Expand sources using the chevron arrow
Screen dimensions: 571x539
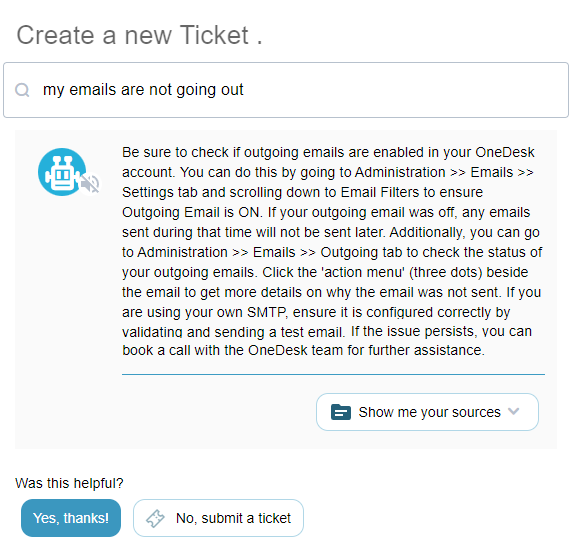point(513,412)
